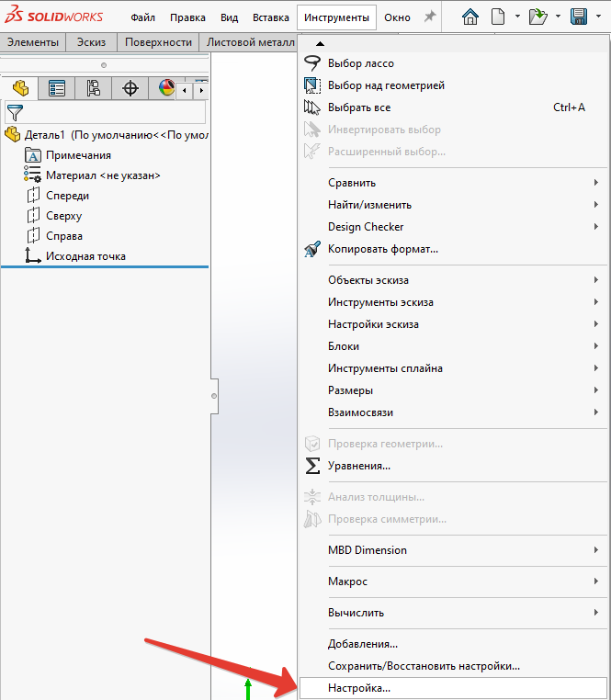Open a file with folder icon
Image resolution: width=611 pixels, height=700 pixels.
(x=537, y=17)
